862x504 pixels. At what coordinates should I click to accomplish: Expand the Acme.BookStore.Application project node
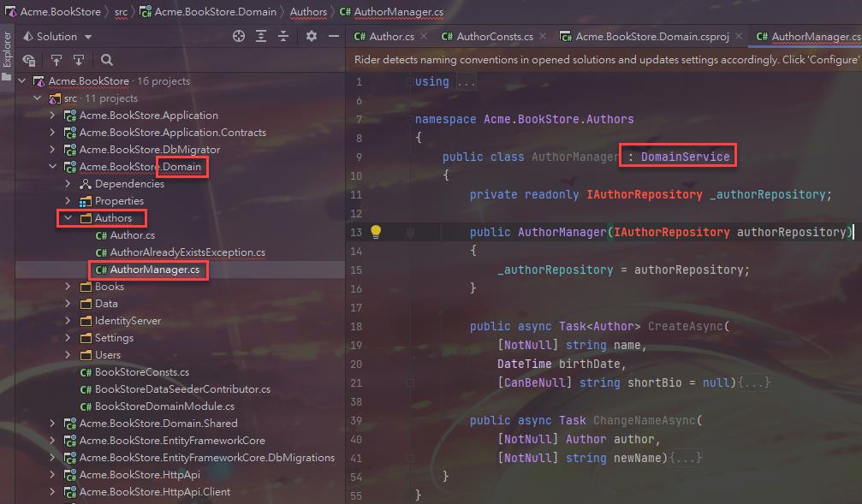pos(52,116)
